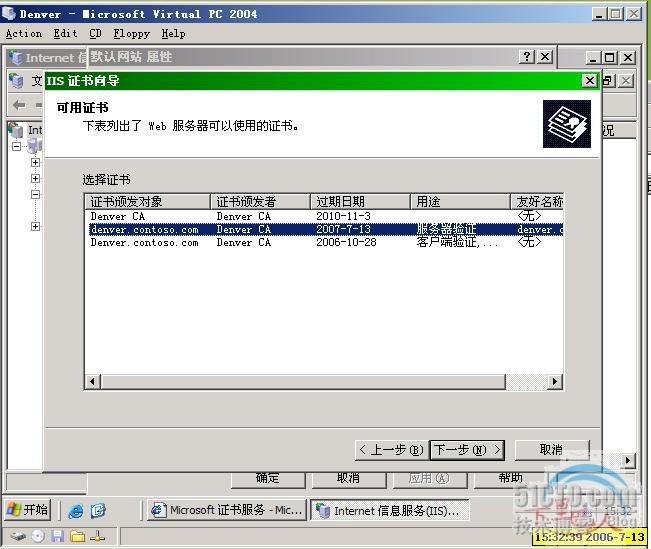Click 取消 in the IIS certificate wizard

pyautogui.click(x=552, y=450)
